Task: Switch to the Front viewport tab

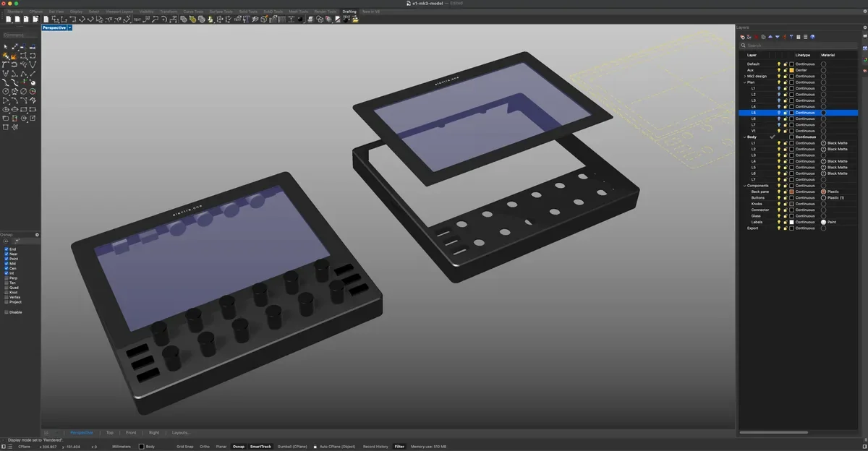Action: point(131,432)
